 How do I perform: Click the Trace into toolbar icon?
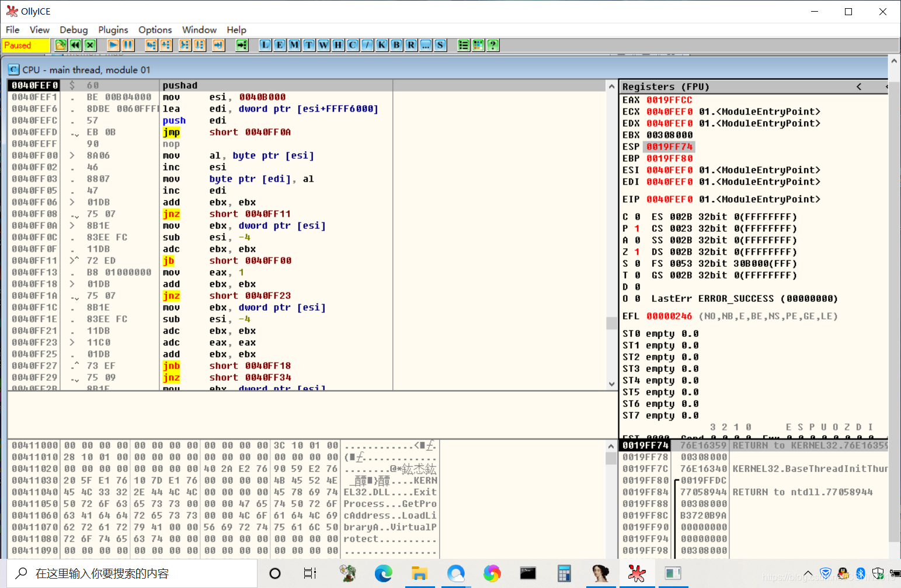[185, 45]
